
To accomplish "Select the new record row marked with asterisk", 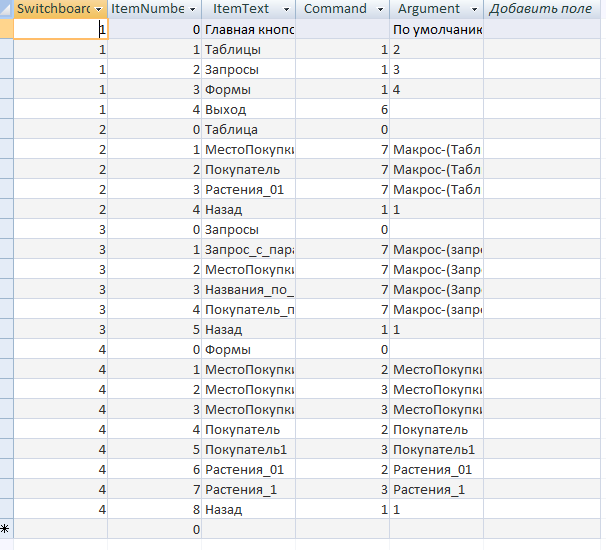I will coord(6,529).
